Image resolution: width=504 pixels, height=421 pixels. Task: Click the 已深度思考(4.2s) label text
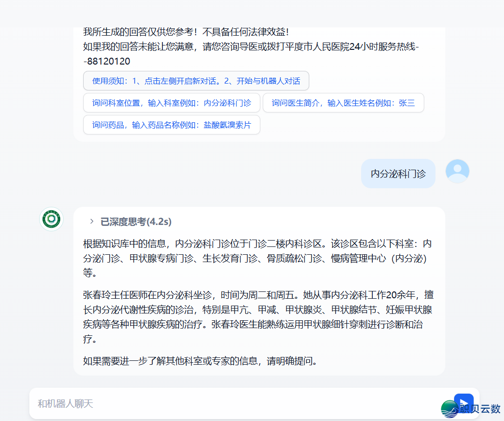tap(136, 222)
